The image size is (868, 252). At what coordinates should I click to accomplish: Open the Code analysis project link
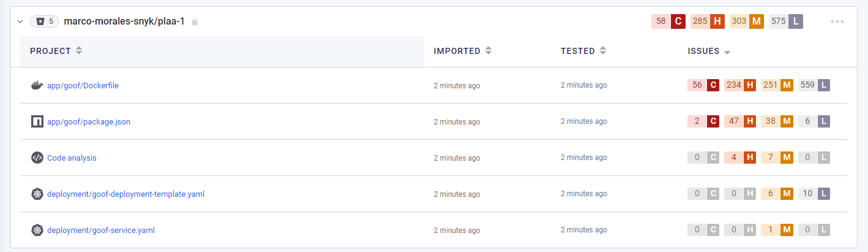[x=72, y=158]
